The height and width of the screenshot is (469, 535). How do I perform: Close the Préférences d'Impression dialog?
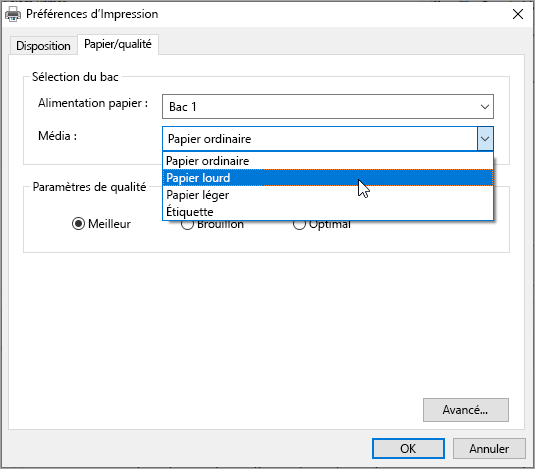click(x=518, y=14)
